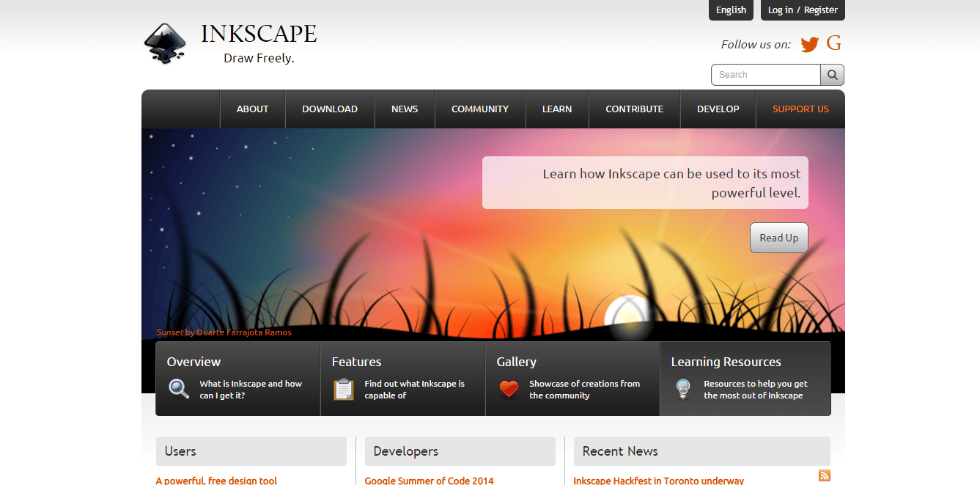Click the 'Draw Freely.' tagline
Image resolution: width=980 pixels, height=485 pixels.
pos(259,58)
